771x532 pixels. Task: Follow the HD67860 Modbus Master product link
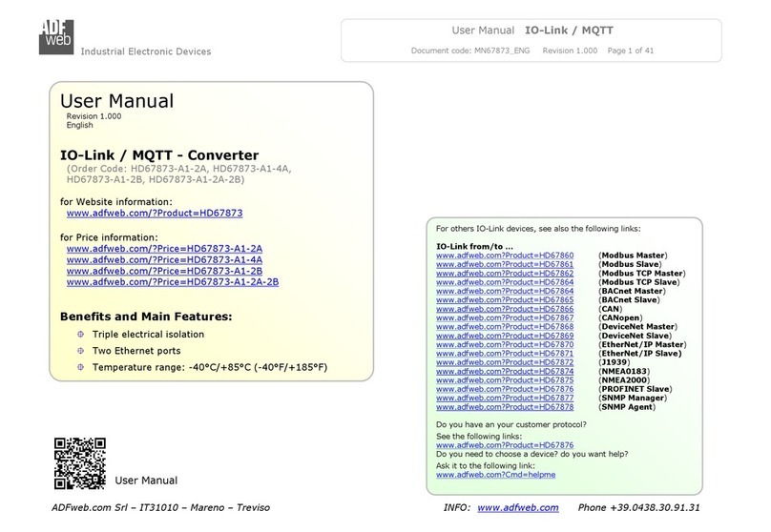[505, 256]
